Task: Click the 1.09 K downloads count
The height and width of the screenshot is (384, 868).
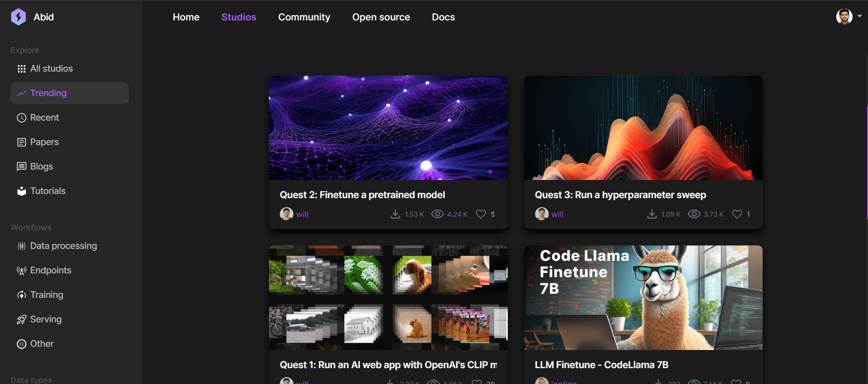Action: [671, 214]
